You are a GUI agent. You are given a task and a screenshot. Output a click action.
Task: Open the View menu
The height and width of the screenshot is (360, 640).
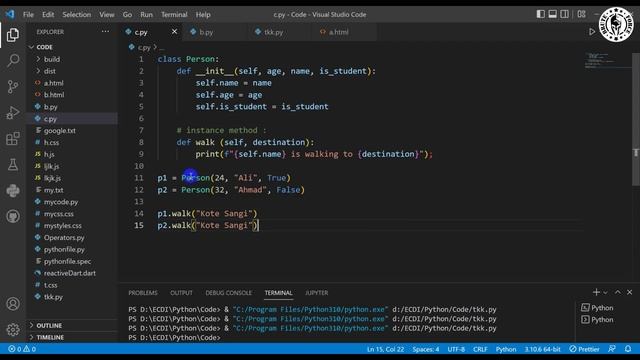[x=107, y=15]
